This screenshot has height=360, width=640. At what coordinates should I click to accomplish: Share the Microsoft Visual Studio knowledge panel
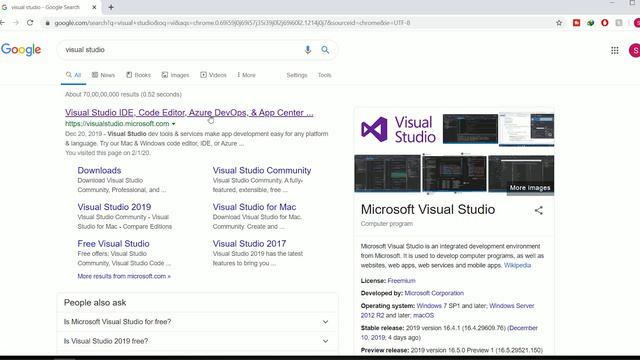click(539, 210)
